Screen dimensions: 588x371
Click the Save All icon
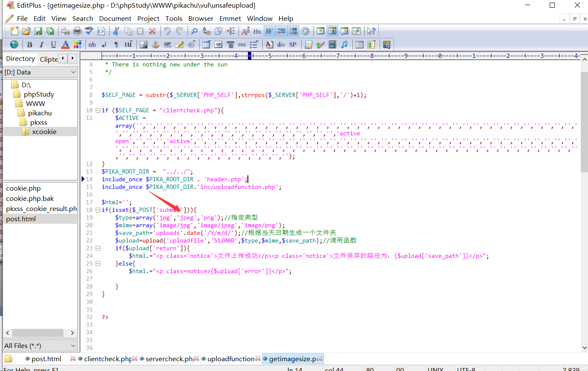click(50, 31)
